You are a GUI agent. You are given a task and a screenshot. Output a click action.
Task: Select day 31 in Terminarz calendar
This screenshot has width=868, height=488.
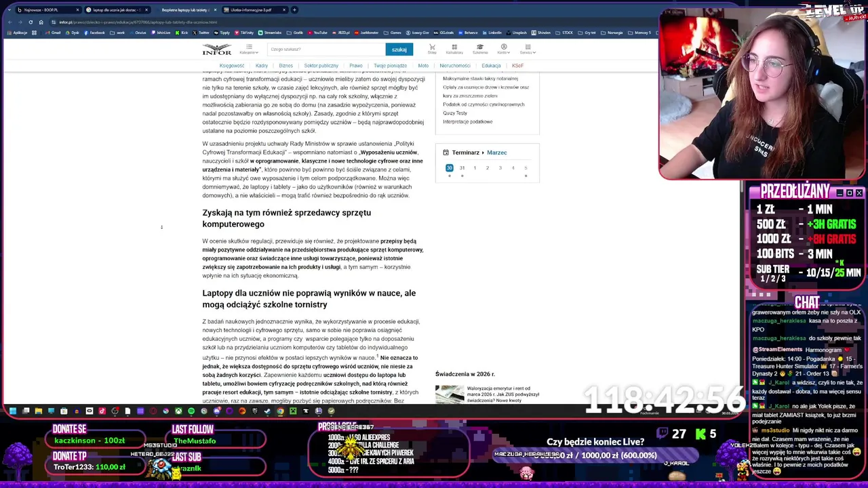[462, 168]
